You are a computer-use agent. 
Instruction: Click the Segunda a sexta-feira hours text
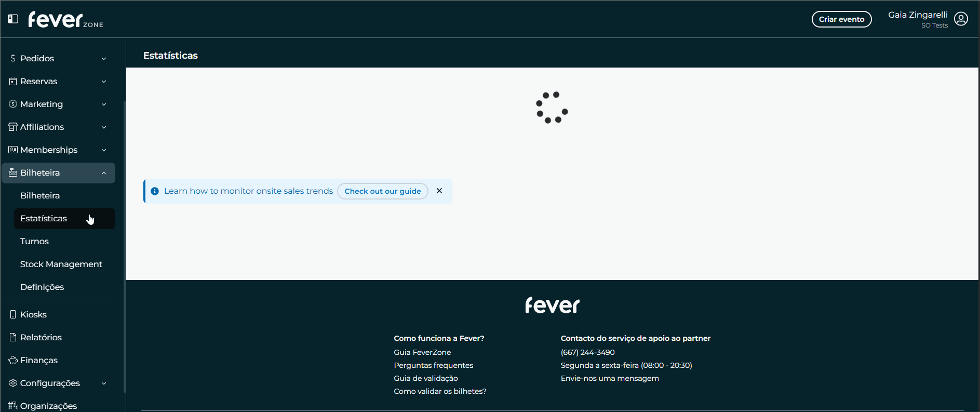point(626,365)
